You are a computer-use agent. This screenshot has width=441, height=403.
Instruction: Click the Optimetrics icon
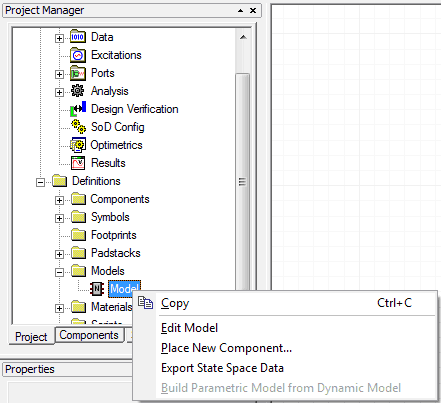pos(78,145)
